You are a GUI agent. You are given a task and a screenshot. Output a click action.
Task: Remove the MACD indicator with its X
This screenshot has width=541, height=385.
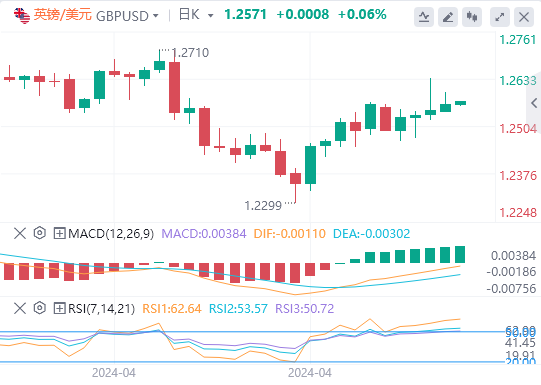pyautogui.click(x=20, y=234)
